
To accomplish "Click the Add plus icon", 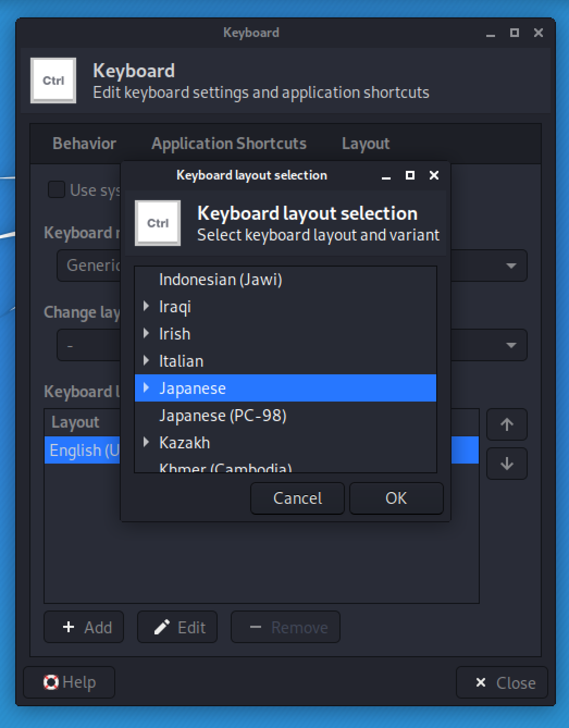I will coord(69,627).
